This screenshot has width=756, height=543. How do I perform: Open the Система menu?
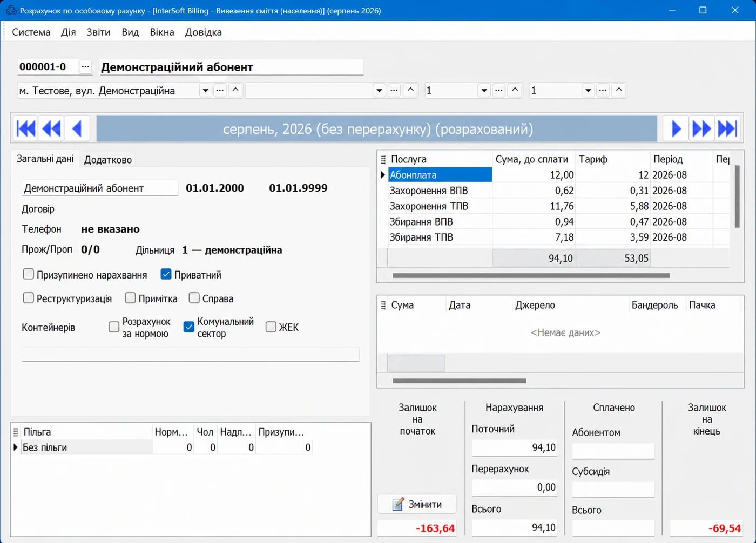(x=31, y=32)
